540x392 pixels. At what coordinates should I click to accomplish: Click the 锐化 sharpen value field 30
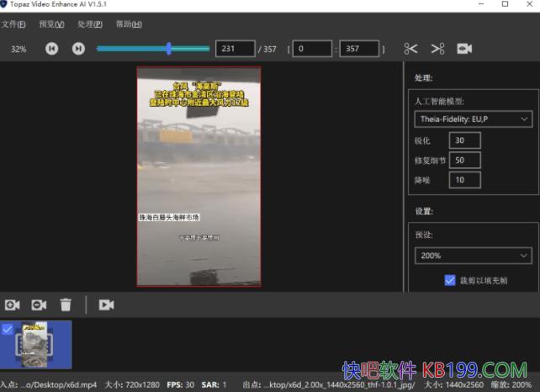point(465,140)
